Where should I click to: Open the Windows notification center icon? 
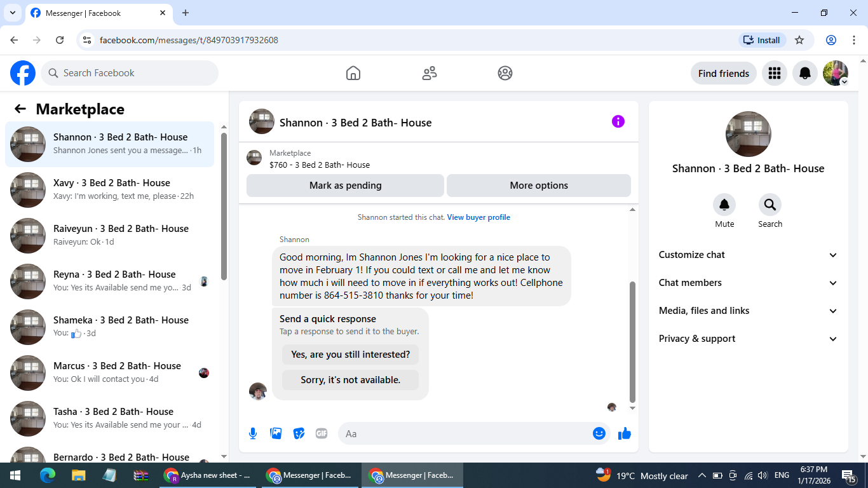tap(849, 475)
